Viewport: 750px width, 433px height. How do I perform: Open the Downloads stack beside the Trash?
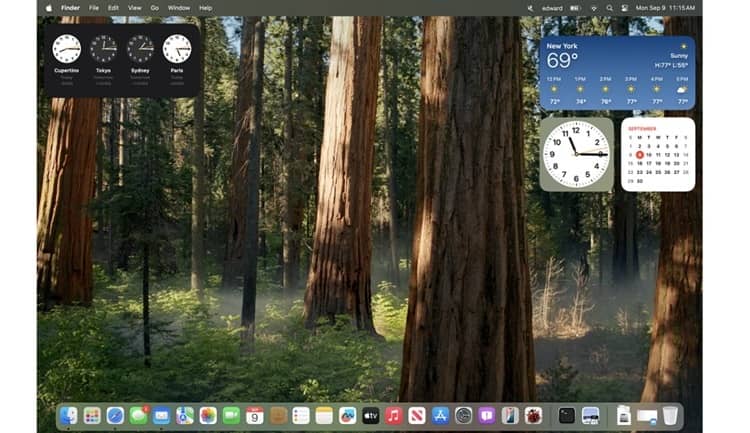click(647, 416)
